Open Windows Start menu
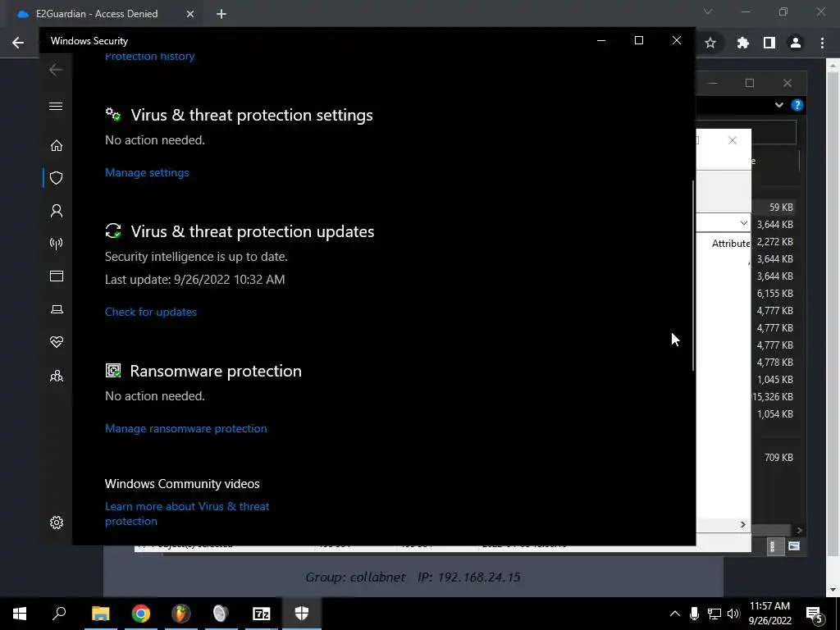The height and width of the screenshot is (630, 840). pyautogui.click(x=20, y=614)
